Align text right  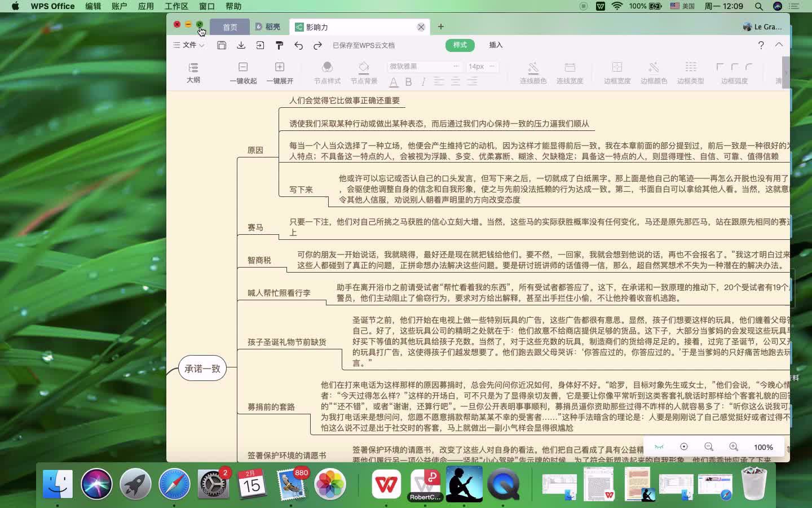coord(472,82)
